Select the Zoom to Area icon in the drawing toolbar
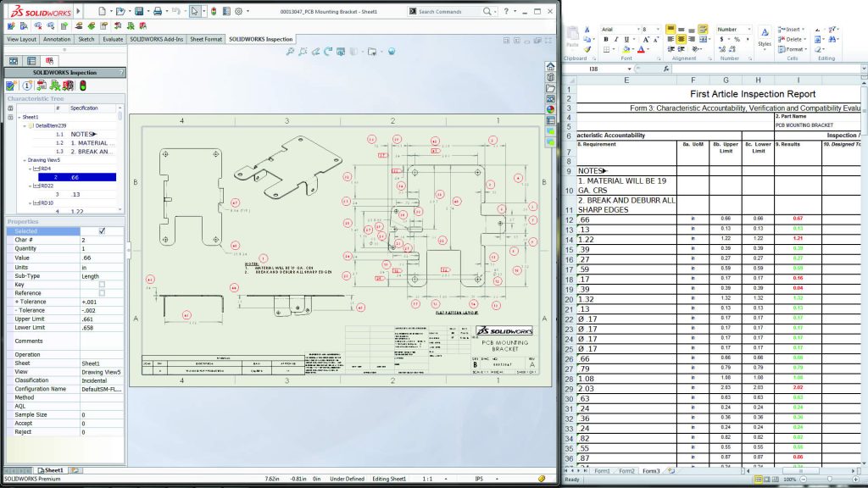Screen dimensions: 868x488 pos(303,51)
